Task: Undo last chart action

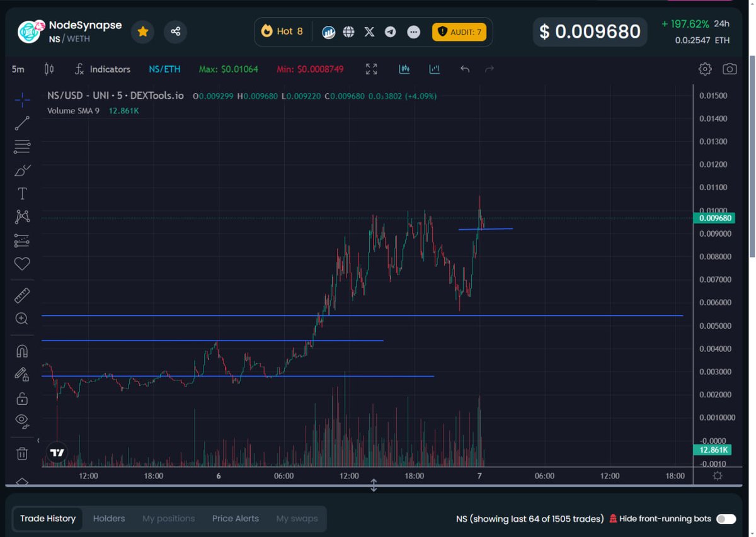Action: coord(465,69)
